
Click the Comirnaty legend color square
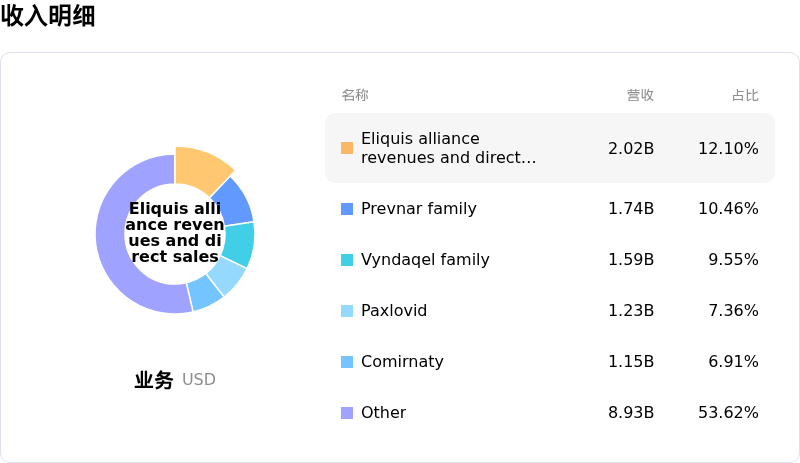347,362
